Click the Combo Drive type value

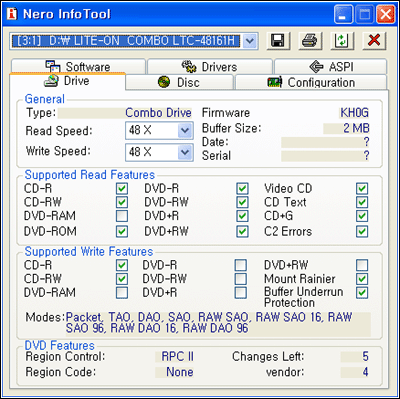[158, 113]
